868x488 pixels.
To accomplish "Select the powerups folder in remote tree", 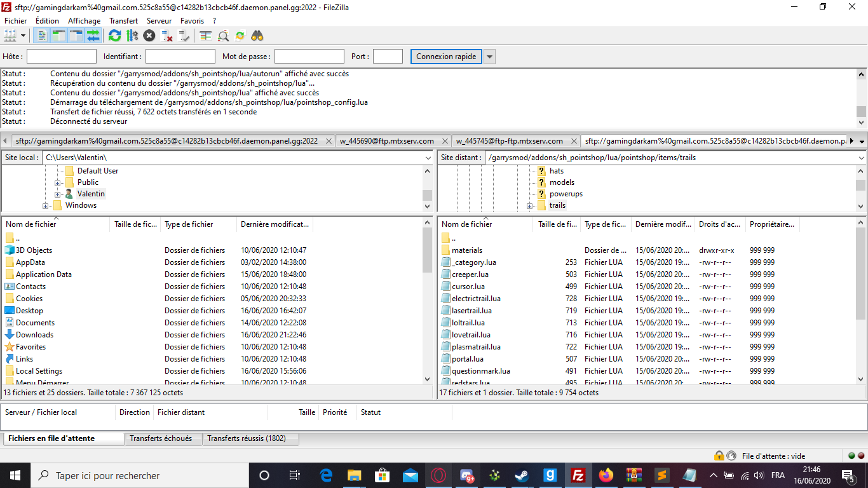I will click(566, 194).
